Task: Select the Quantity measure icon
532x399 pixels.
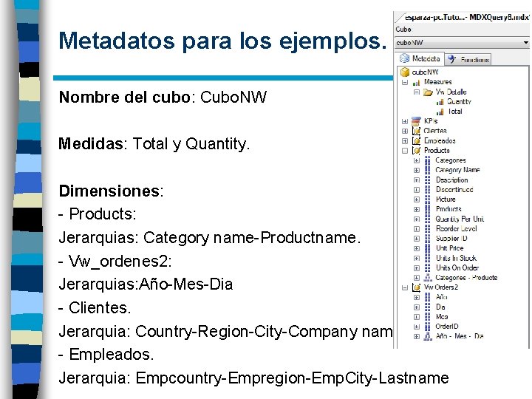Action: [440, 102]
